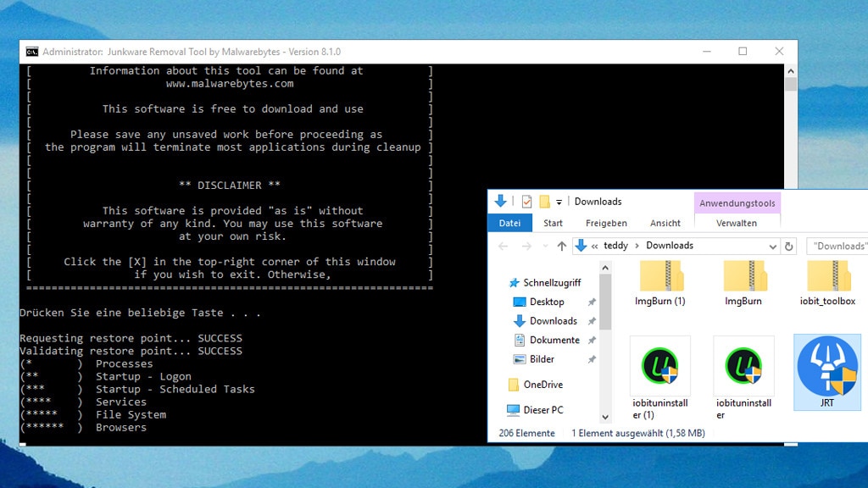Image resolution: width=868 pixels, height=488 pixels.
Task: Click the console window vertical scrollbar thumb
Action: click(x=791, y=84)
